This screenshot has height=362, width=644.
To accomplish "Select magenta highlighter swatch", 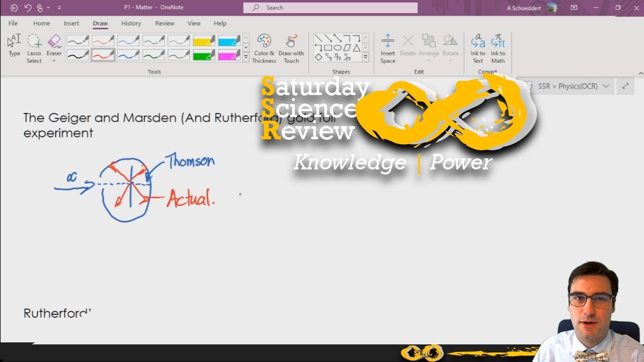I will (229, 55).
